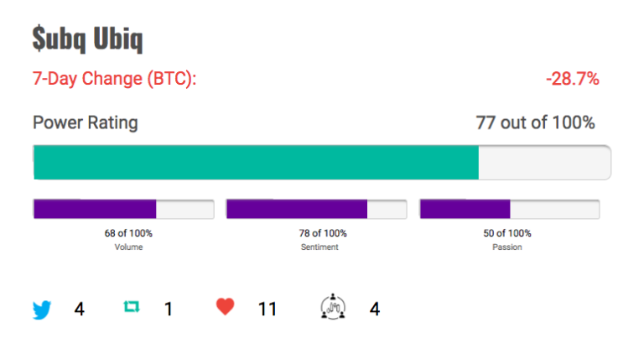Click the red heart likes icon
This screenshot has width=644, height=338.
tap(225, 306)
